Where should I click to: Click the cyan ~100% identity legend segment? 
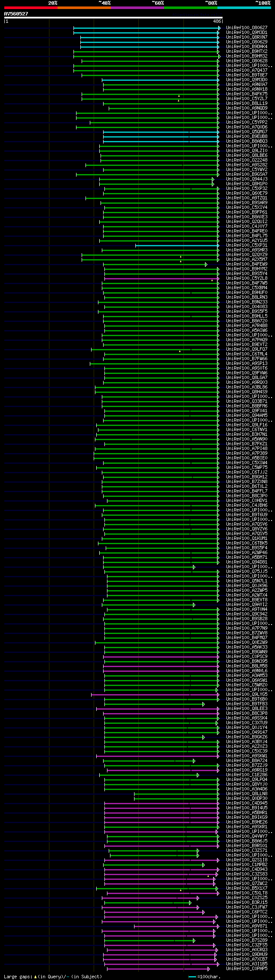coord(244,8)
